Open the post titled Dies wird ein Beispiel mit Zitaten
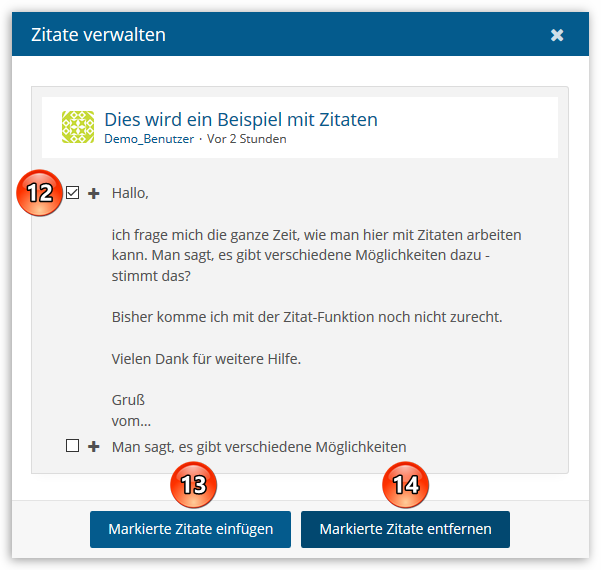The image size is (601, 570). tap(241, 120)
